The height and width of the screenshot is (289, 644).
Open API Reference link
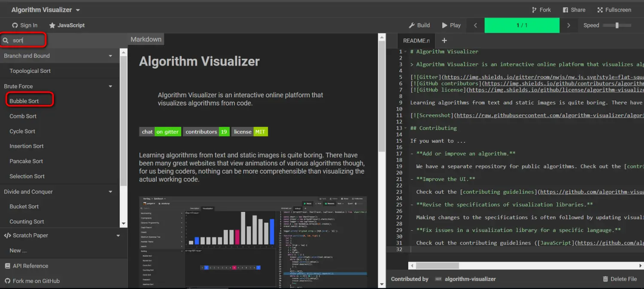pos(26,266)
